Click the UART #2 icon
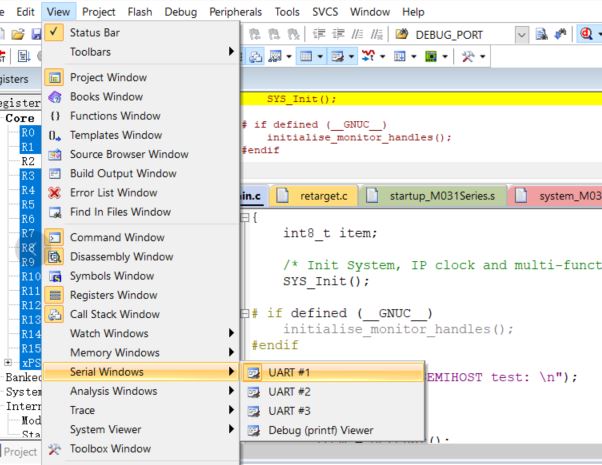This screenshot has height=465, width=602. pyautogui.click(x=254, y=392)
